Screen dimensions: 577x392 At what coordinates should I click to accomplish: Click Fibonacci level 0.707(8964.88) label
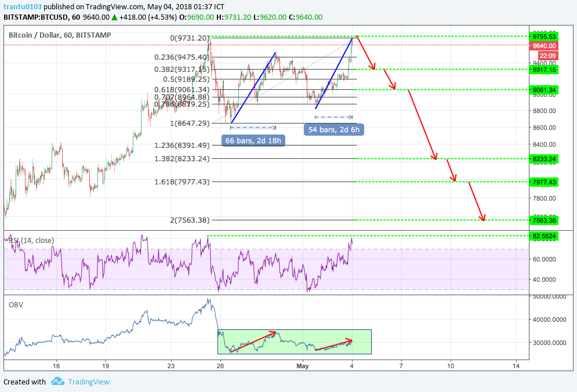182,97
